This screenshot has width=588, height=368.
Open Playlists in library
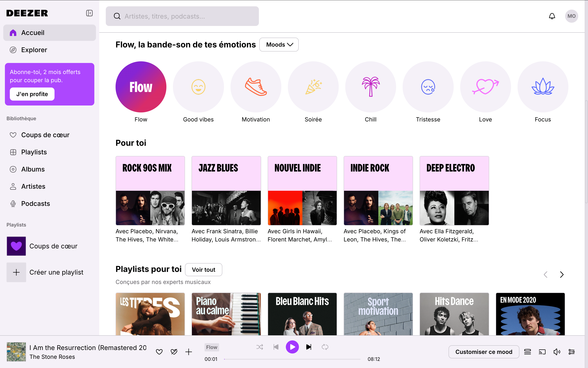click(50, 152)
